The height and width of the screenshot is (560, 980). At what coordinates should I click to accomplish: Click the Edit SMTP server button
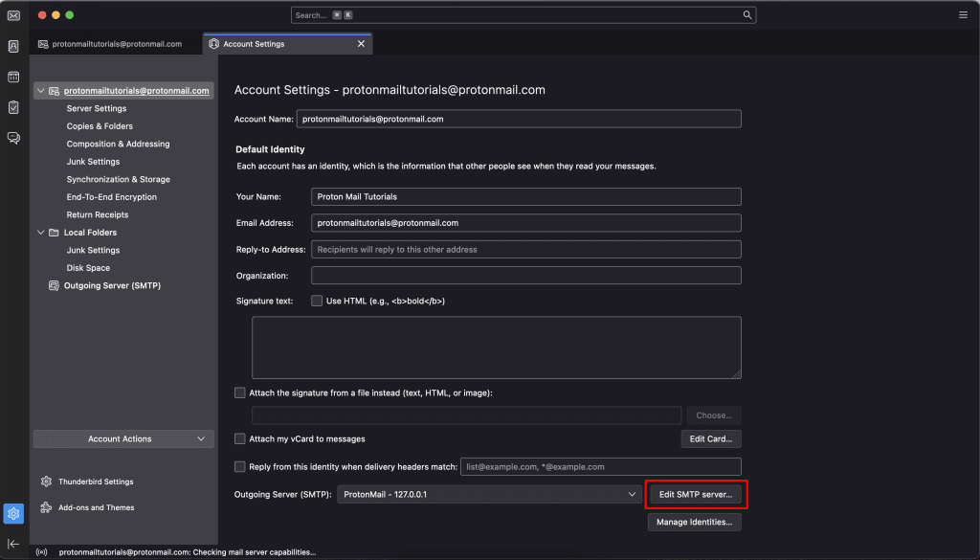pyautogui.click(x=696, y=494)
